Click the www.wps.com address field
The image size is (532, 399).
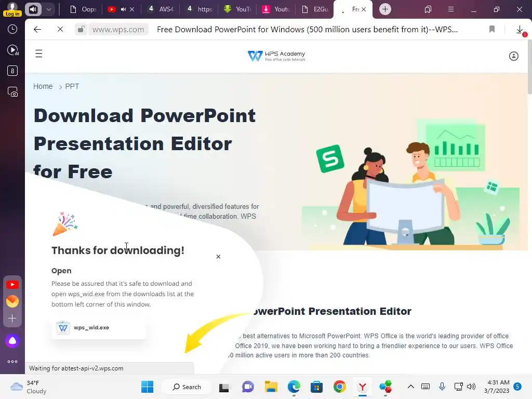click(118, 30)
